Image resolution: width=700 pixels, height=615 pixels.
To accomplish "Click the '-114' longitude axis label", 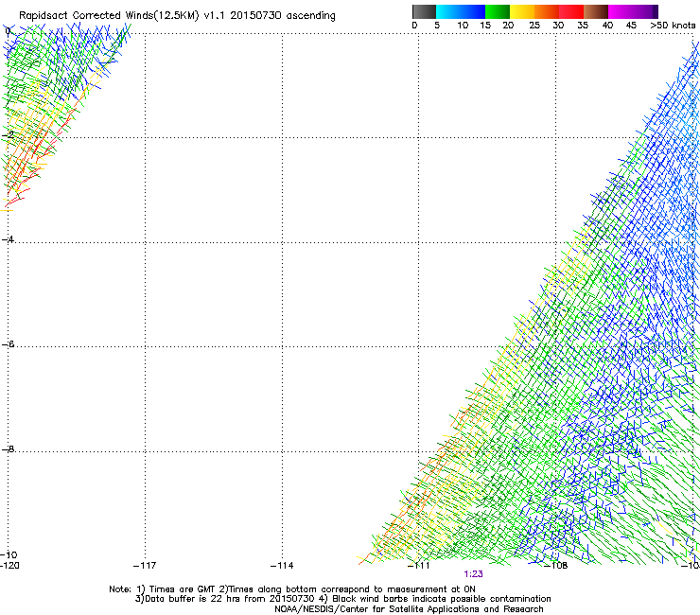I will point(282,566).
